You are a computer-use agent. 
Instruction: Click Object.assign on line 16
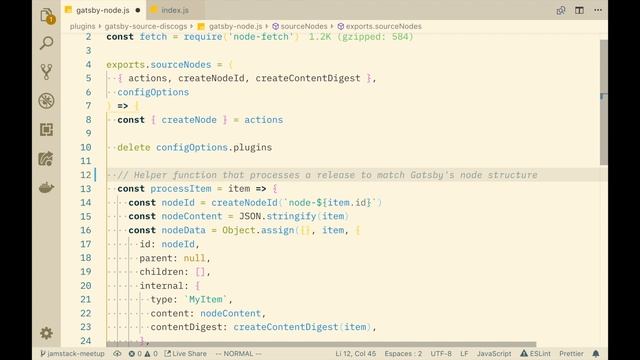tap(258, 230)
